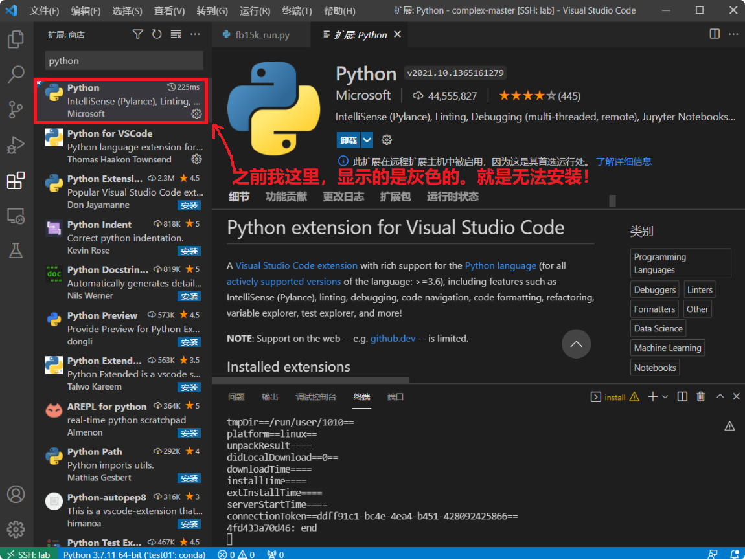Click the details horizontal scrollbar
The height and width of the screenshot is (560, 745).
click(311, 380)
